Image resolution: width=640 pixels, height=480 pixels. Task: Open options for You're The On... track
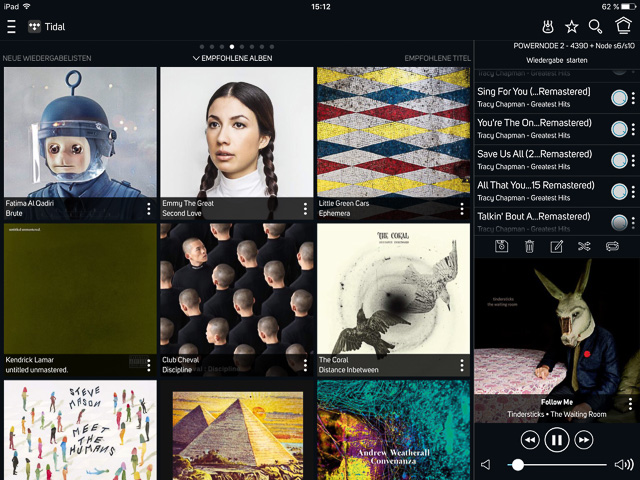click(x=633, y=129)
